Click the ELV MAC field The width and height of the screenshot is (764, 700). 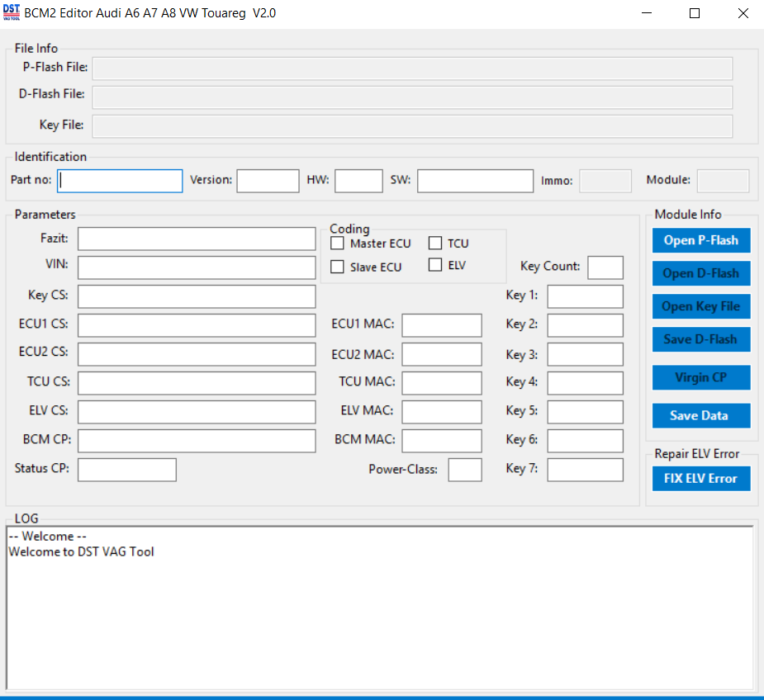click(x=442, y=412)
